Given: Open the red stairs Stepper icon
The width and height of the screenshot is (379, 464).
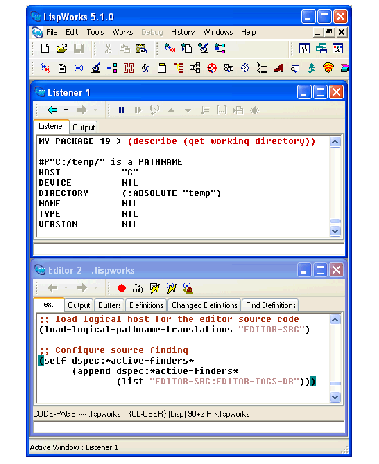Looking at the screenshot, I should [278, 68].
